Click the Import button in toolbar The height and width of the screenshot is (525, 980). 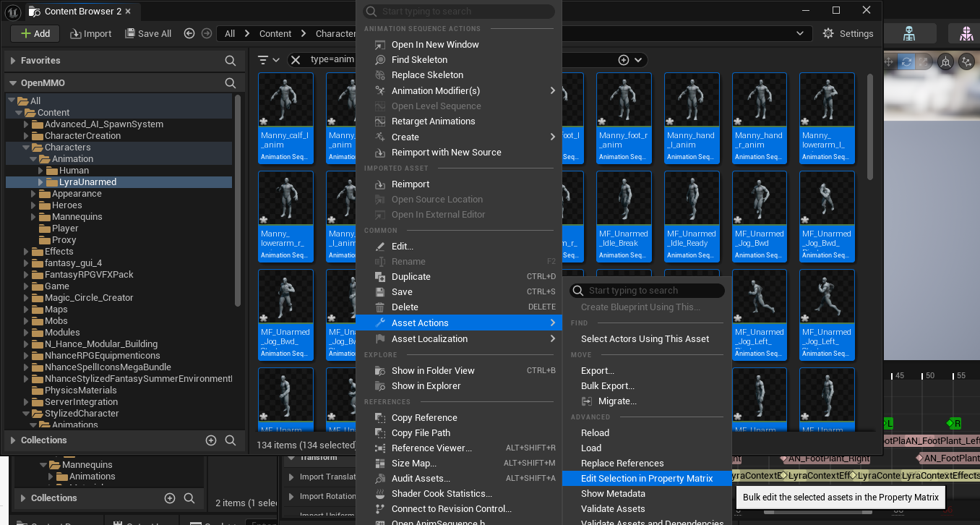91,33
